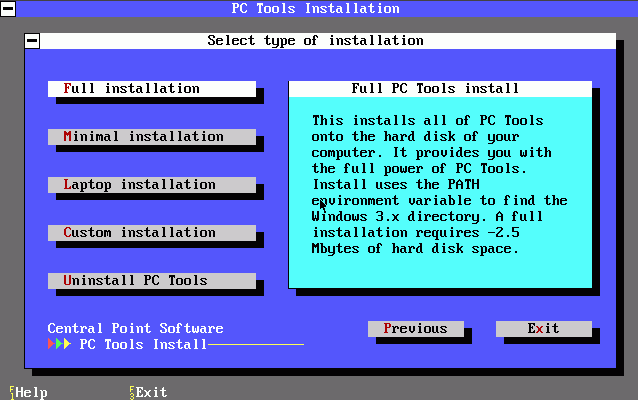The height and width of the screenshot is (400, 638).
Task: Click F3 Exit in bottom bar
Action: point(148,393)
